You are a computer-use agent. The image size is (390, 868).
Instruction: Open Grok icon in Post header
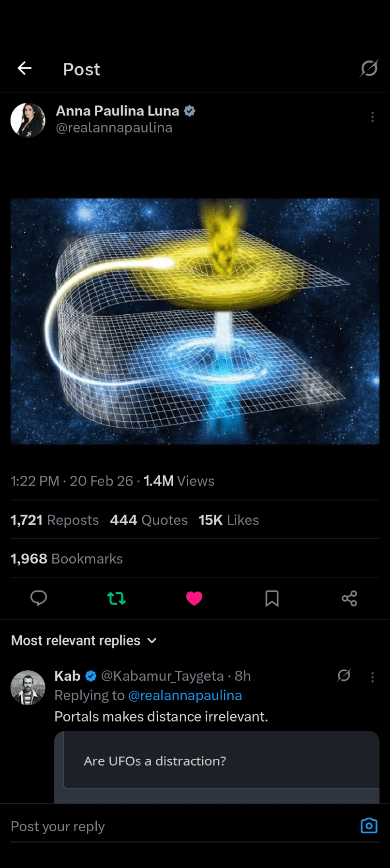click(x=369, y=69)
